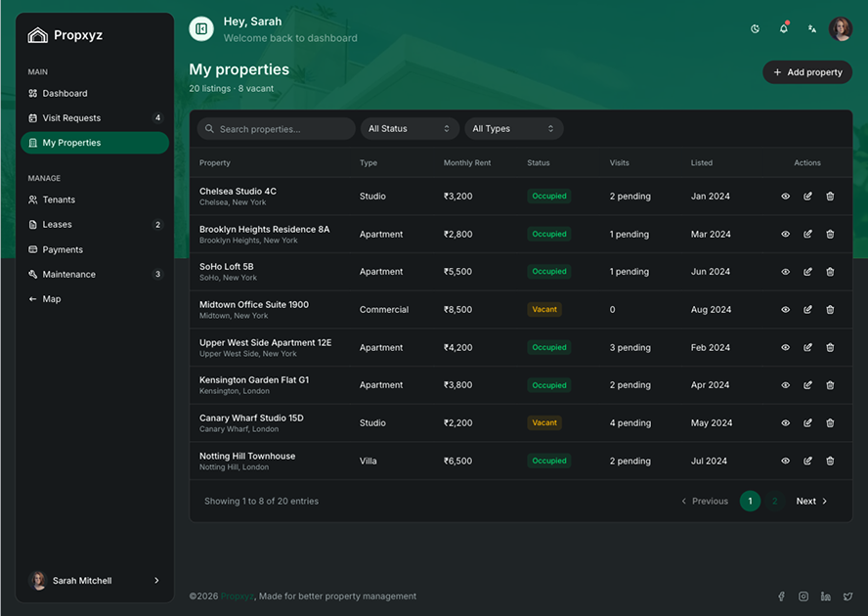
Task: Open Map in sidebar
Action: (x=95, y=298)
